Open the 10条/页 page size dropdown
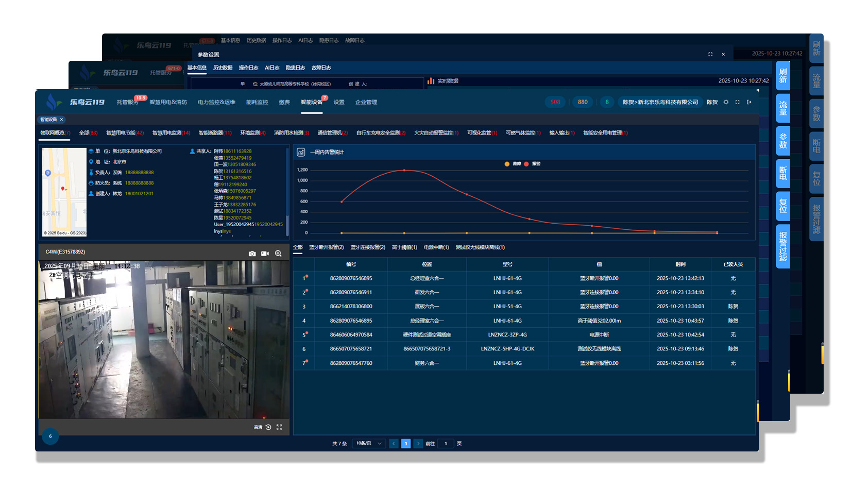 tap(369, 443)
